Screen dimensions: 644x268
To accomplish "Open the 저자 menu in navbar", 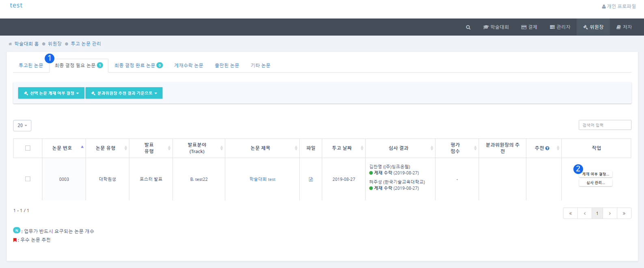I will point(624,27).
